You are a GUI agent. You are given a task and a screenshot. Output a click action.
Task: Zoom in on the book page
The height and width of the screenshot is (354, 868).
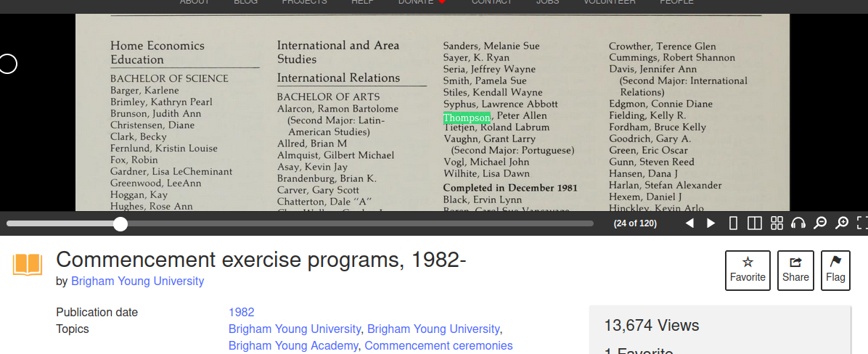click(841, 223)
